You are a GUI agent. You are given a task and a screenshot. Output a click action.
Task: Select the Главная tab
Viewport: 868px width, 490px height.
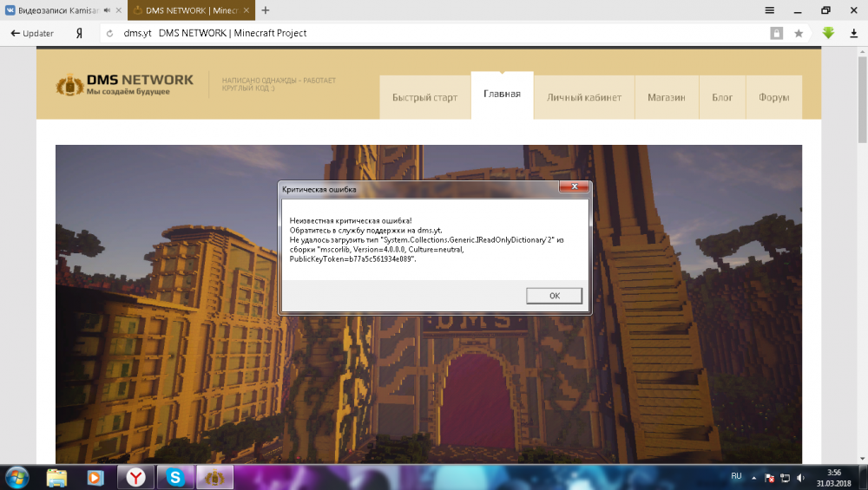pyautogui.click(x=502, y=94)
